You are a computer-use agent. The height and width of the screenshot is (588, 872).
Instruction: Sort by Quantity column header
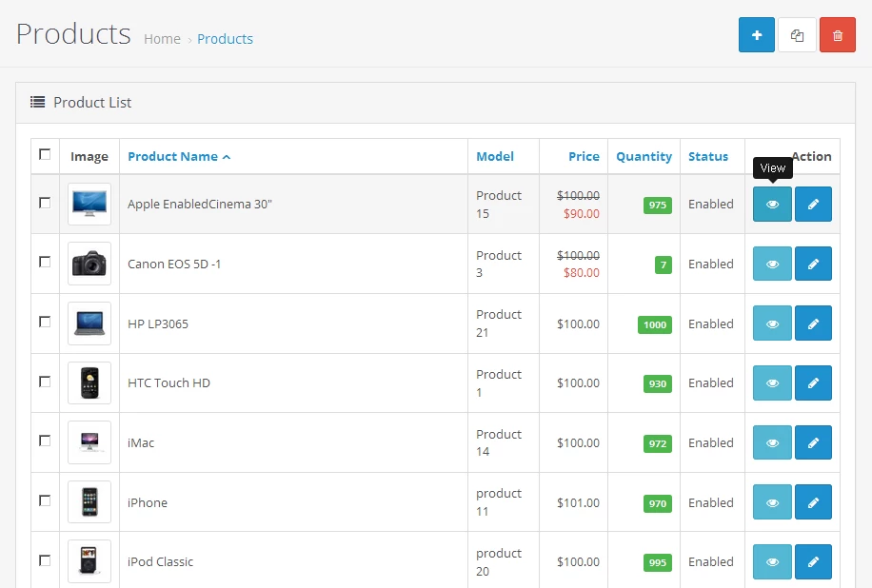(644, 157)
